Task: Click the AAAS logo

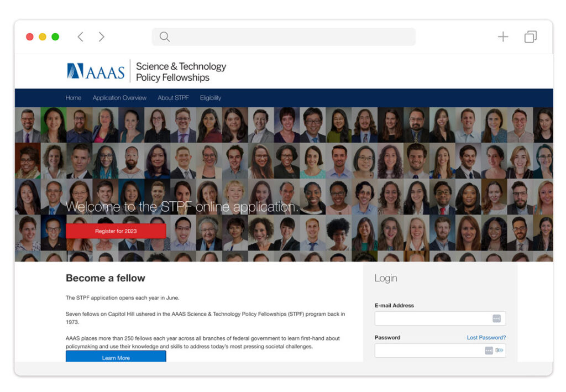Action: coord(96,71)
